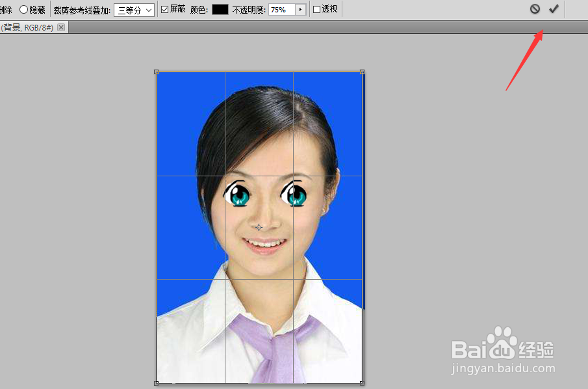
Task: Click the bottom-right crop corner handle
Action: click(x=363, y=383)
